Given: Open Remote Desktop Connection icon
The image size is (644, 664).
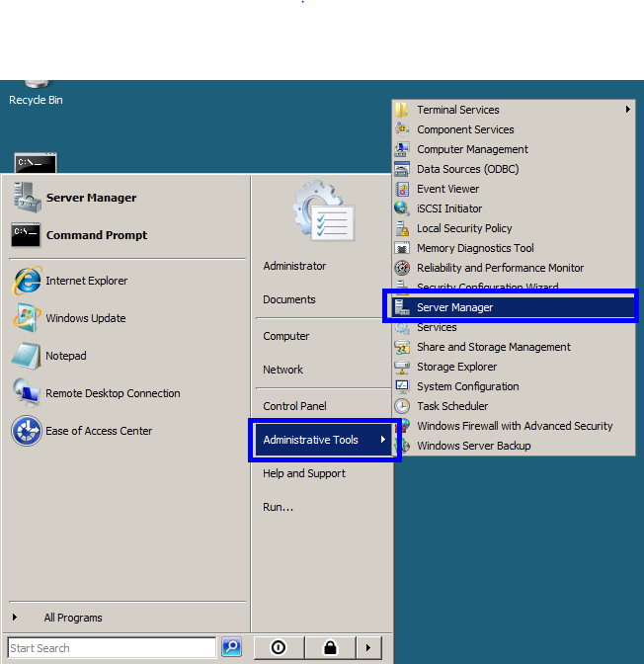Looking at the screenshot, I should (27, 392).
